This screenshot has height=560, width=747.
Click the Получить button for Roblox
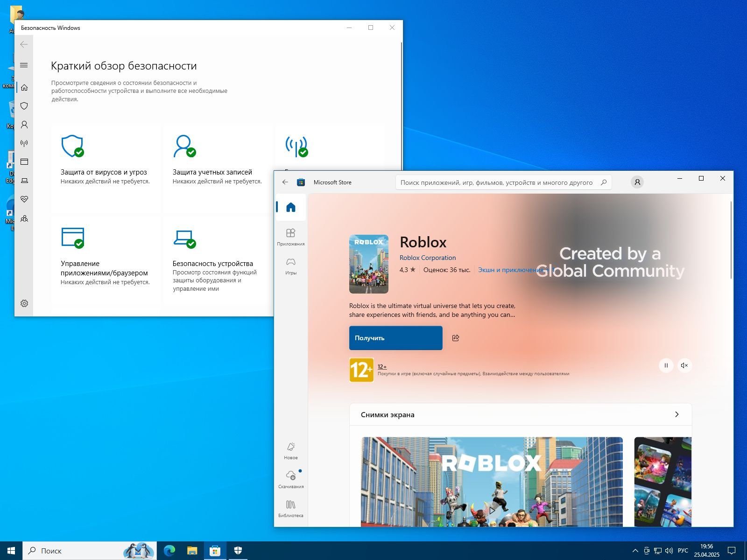pos(396,338)
